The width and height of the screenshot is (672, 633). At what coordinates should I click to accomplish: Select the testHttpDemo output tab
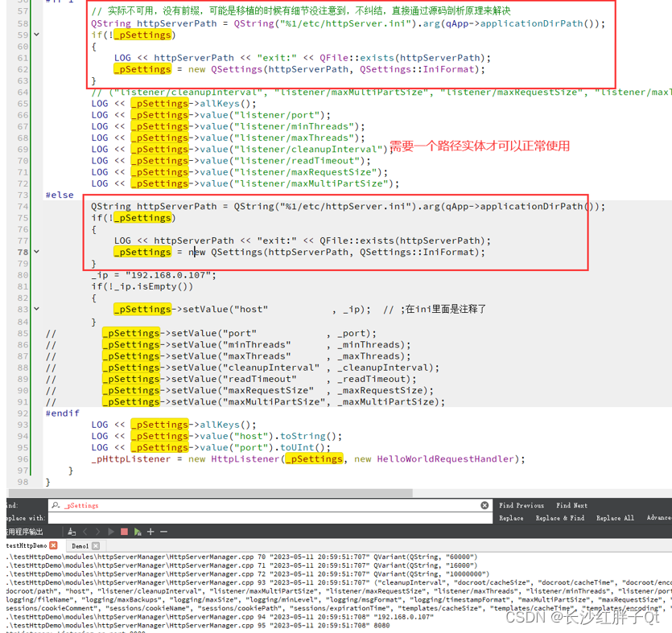pos(26,544)
